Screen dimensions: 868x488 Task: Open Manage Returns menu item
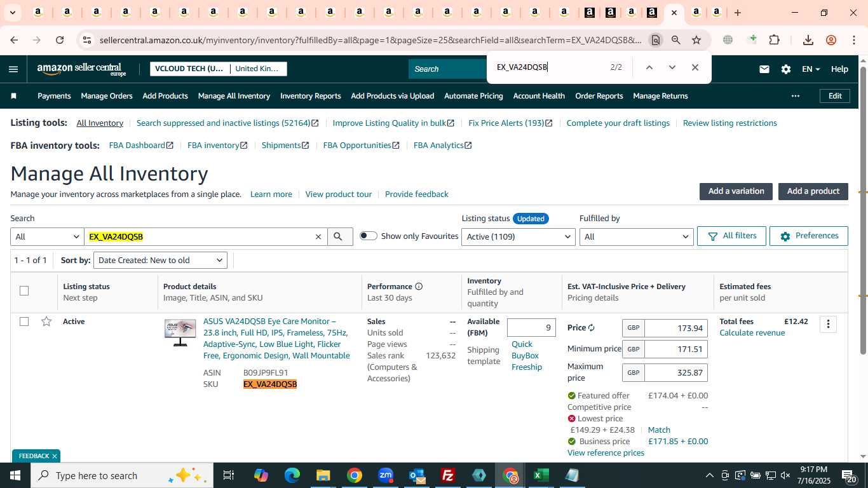pyautogui.click(x=660, y=96)
